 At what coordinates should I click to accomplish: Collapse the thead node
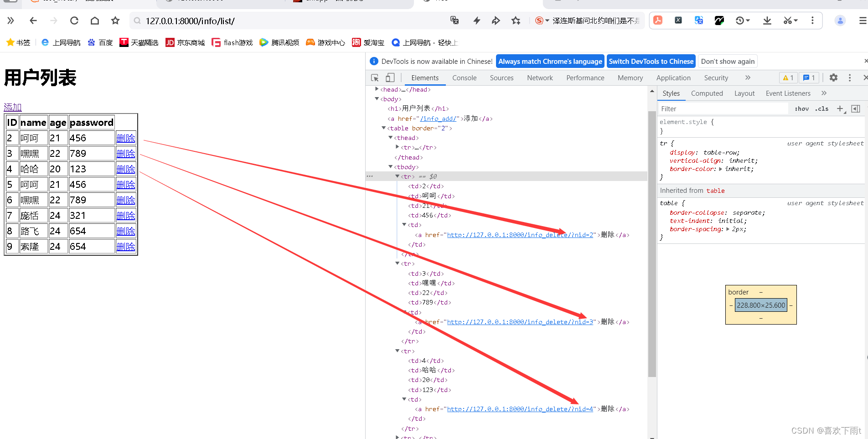click(x=391, y=137)
